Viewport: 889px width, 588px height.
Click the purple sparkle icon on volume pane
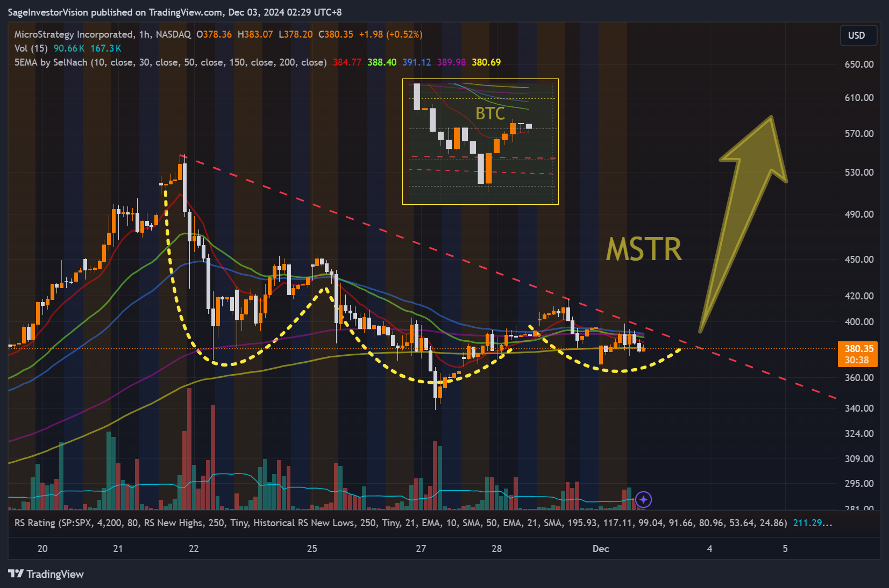(x=643, y=500)
